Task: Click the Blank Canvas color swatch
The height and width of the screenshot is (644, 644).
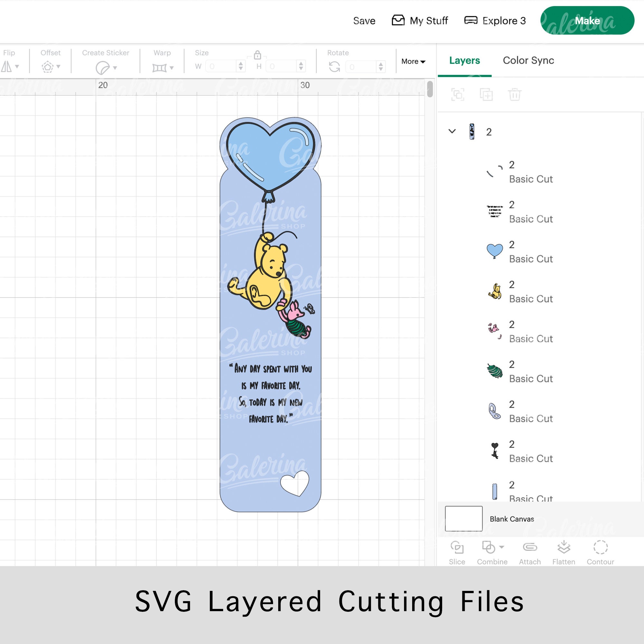Action: pyautogui.click(x=464, y=519)
